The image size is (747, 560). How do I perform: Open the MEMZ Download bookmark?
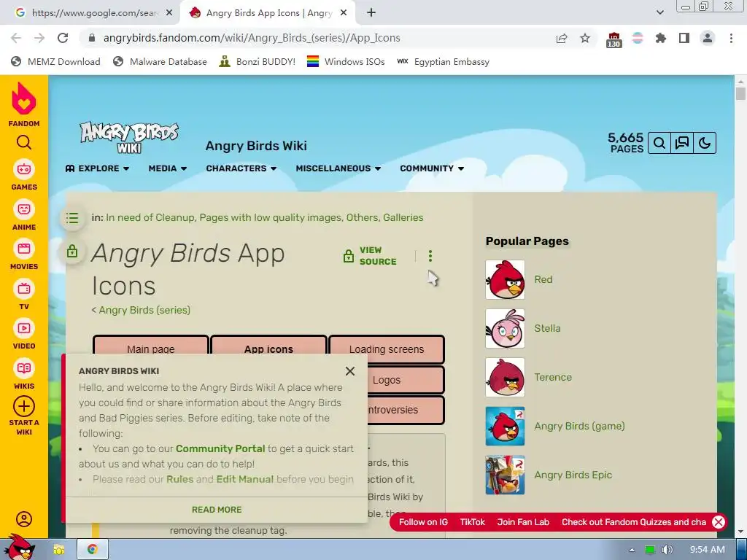click(55, 61)
